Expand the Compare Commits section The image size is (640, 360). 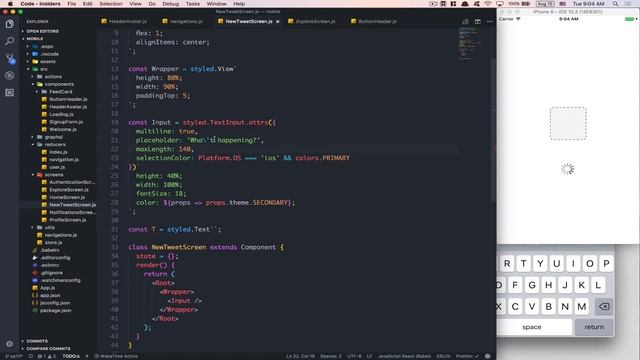pyautogui.click(x=48, y=349)
